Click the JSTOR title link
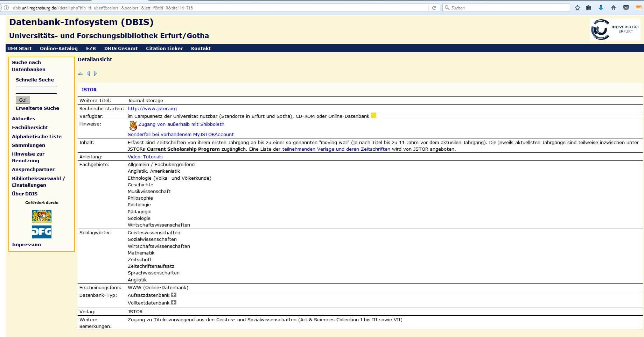Viewport: 644px width, 337px height. [89, 89]
